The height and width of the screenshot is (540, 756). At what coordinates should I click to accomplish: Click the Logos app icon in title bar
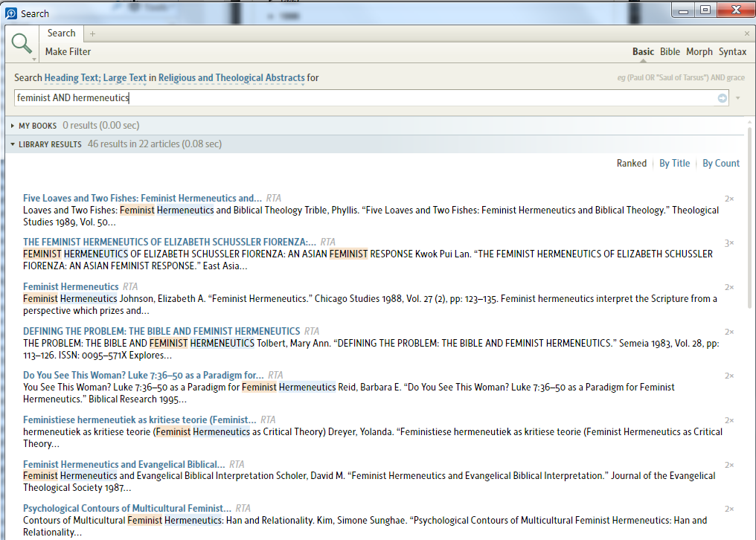(11, 13)
